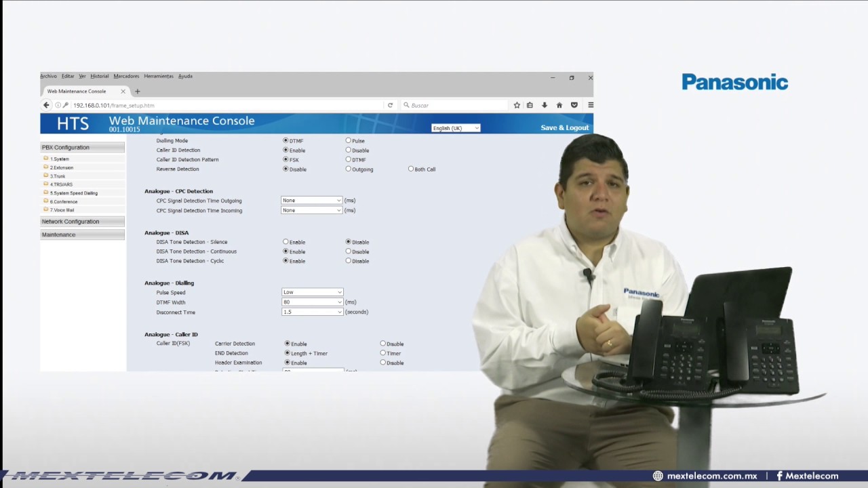
Task: Close the Web Maintenance Console tab
Action: [x=123, y=91]
